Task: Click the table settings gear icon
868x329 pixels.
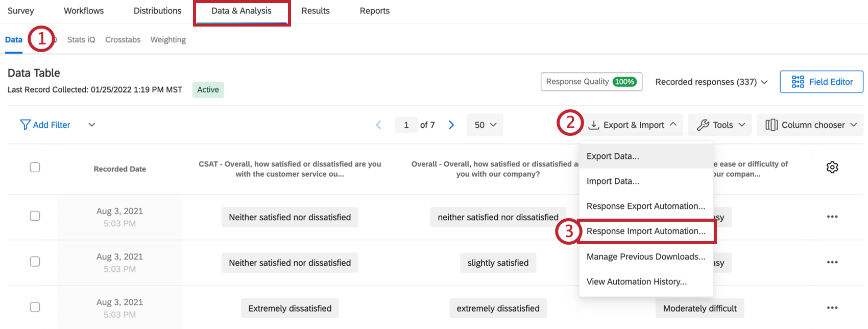Action: [832, 167]
